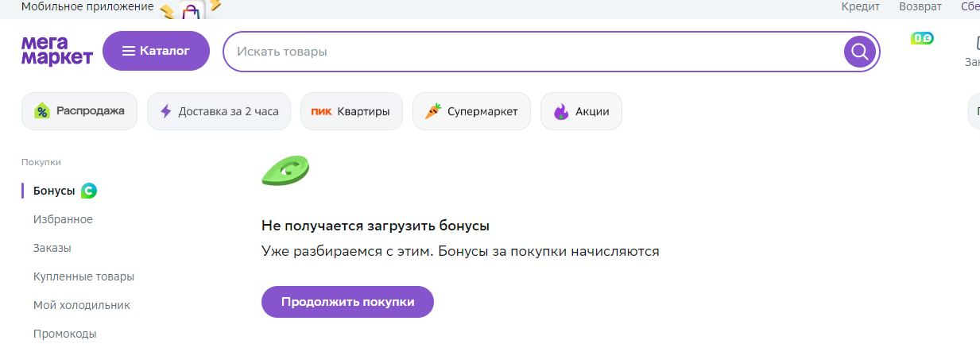Click text Уже разбираемся с этим
The width and height of the screenshot is (980, 344).
pos(346,251)
